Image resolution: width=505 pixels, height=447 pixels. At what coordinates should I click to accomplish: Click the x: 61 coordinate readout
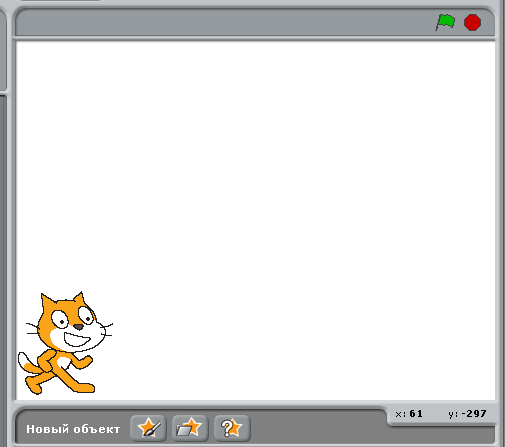pyautogui.click(x=409, y=414)
